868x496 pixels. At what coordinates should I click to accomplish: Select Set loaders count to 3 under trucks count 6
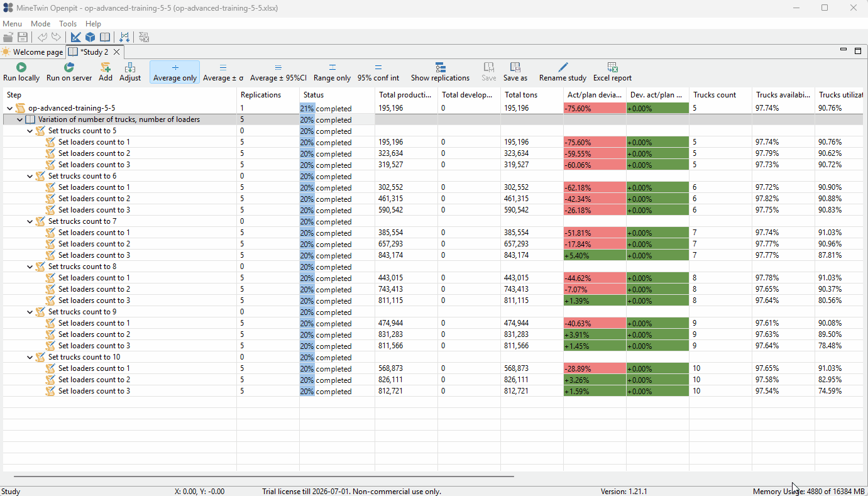pyautogui.click(x=94, y=210)
